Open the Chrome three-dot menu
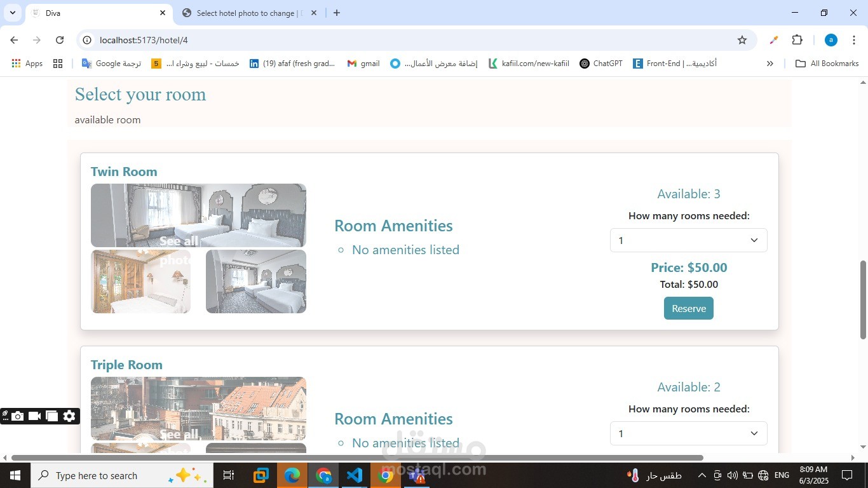This screenshot has height=488, width=868. click(855, 40)
